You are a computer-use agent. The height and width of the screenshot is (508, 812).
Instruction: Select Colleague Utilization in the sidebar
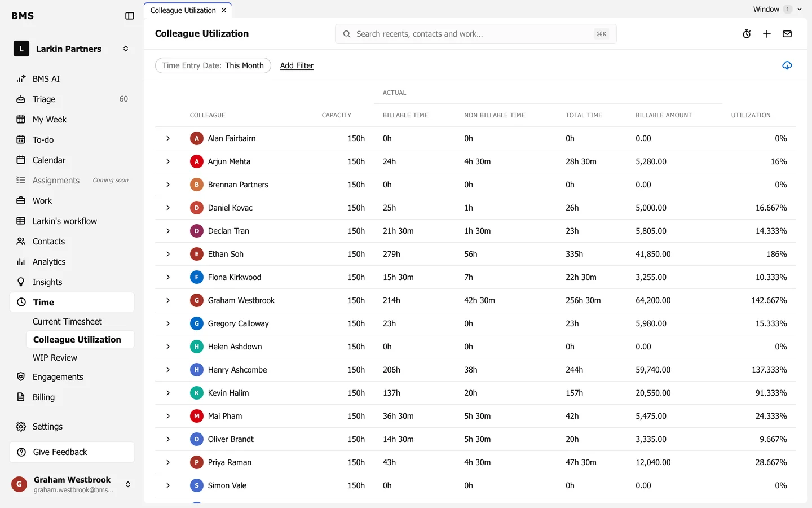point(80,340)
